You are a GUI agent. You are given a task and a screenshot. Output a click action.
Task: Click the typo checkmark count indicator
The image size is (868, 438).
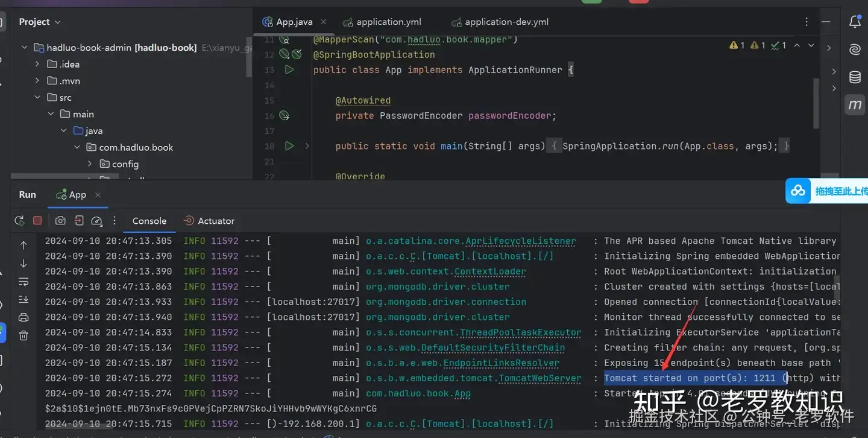click(778, 45)
